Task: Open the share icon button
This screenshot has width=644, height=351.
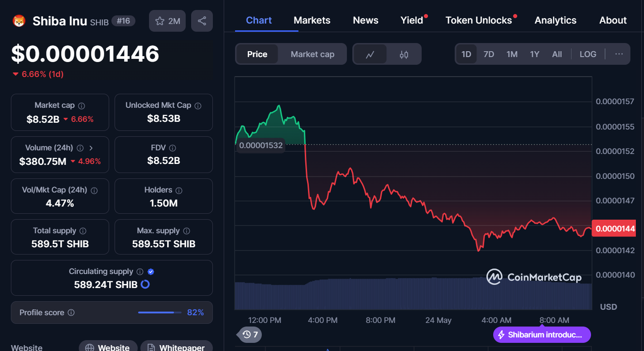Action: (202, 21)
